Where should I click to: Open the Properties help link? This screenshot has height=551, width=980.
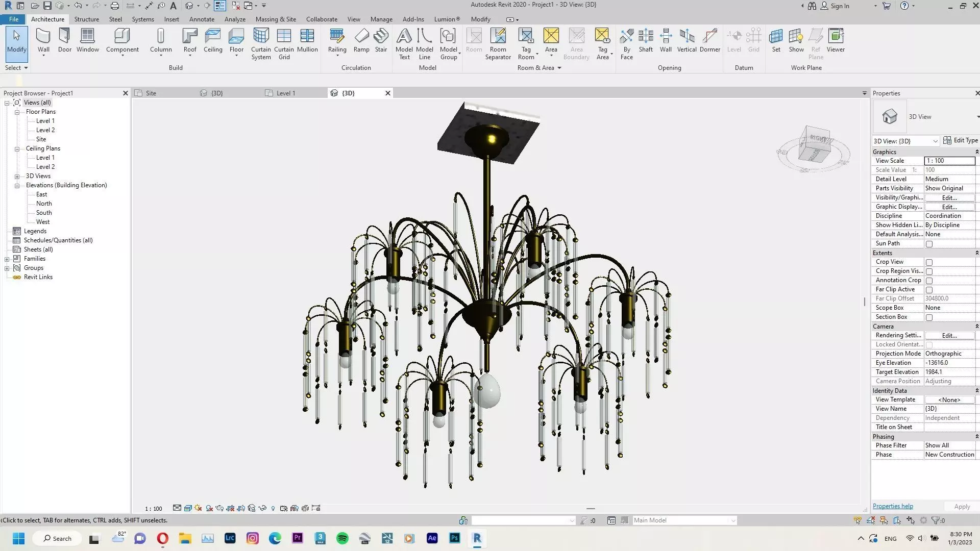point(893,506)
